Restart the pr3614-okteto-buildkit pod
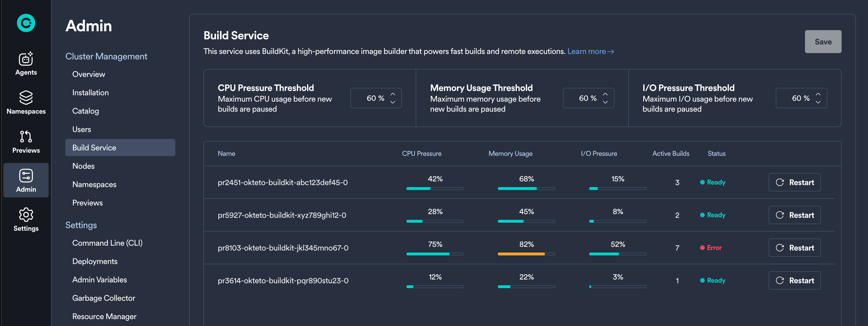 pos(795,280)
